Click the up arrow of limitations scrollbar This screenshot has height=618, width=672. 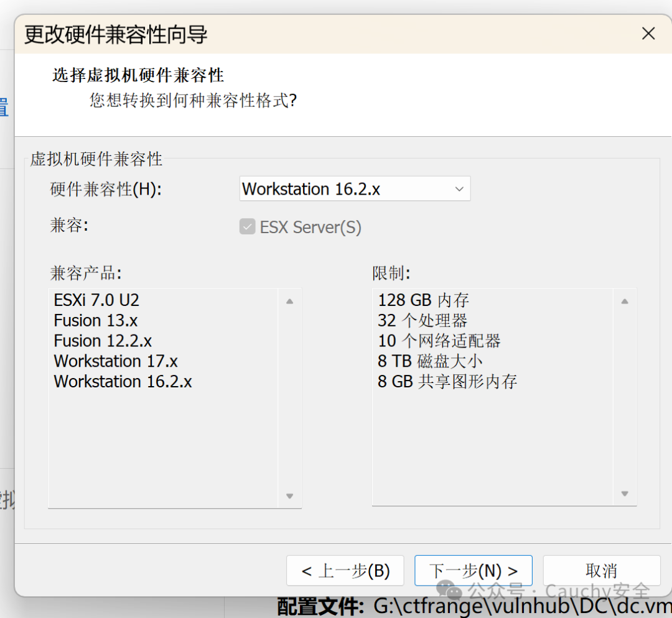pyautogui.click(x=625, y=302)
